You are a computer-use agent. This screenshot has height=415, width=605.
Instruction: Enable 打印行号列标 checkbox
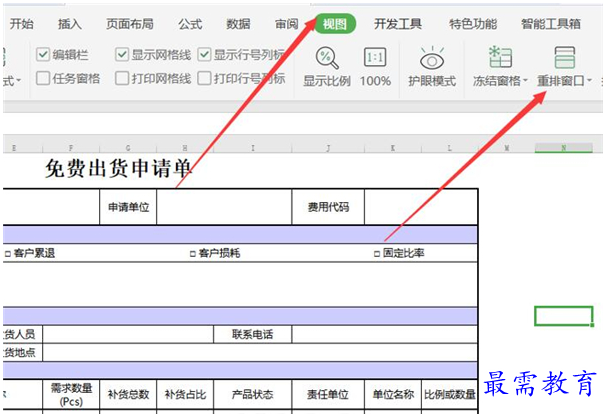pyautogui.click(x=204, y=78)
